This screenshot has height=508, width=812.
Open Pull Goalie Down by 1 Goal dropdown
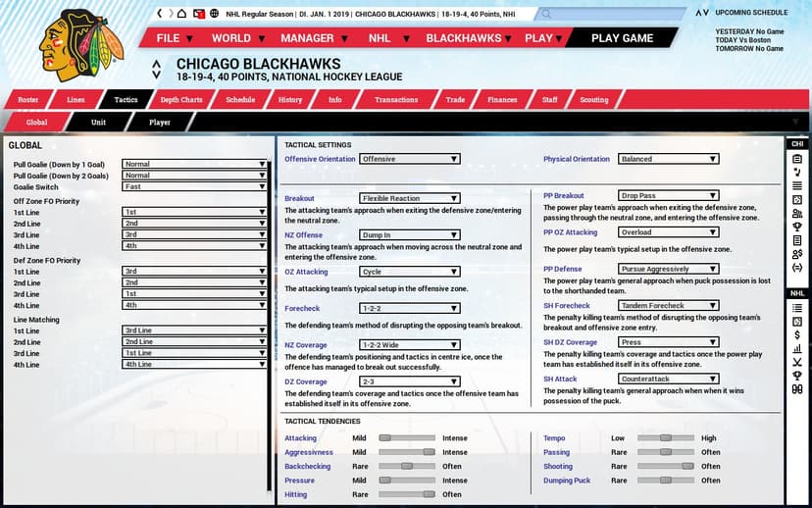194,164
